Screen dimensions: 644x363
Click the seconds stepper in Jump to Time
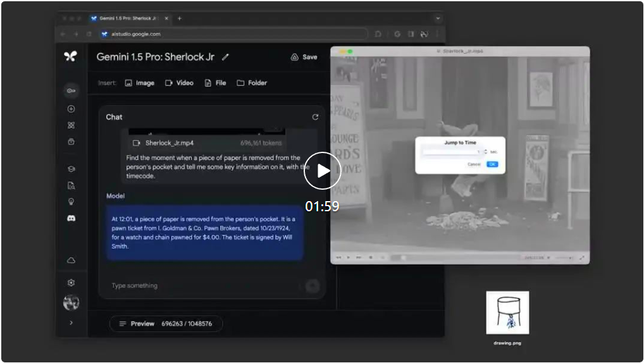[485, 152]
